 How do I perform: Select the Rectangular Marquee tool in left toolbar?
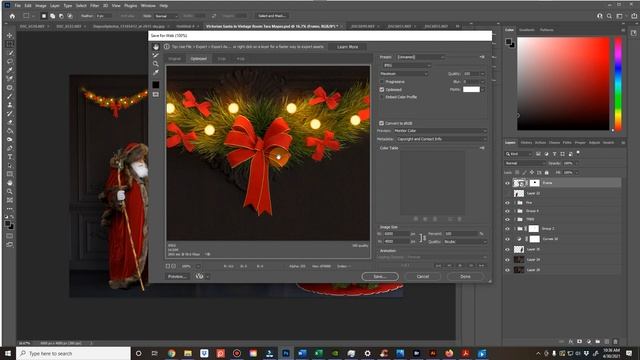click(10, 44)
